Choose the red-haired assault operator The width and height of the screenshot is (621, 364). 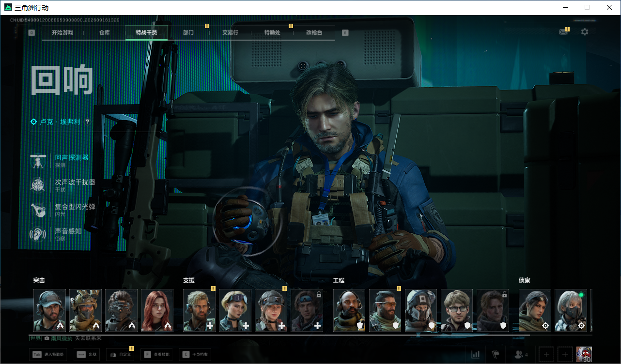point(157,310)
